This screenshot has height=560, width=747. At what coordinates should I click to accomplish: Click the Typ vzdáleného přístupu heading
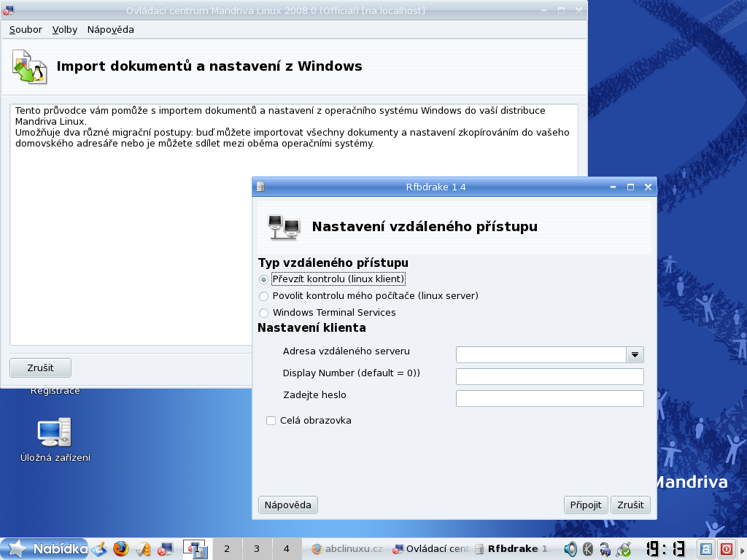point(333,262)
